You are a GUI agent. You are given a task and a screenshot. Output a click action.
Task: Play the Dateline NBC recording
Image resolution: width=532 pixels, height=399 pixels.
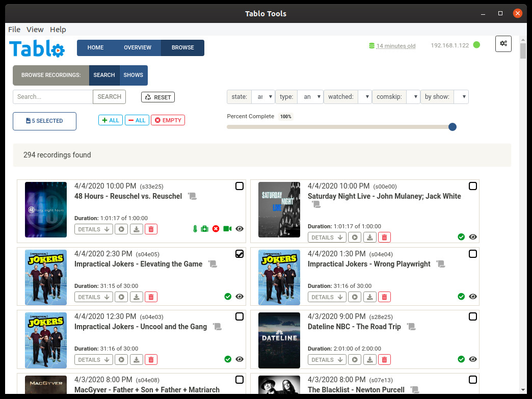[355, 360]
